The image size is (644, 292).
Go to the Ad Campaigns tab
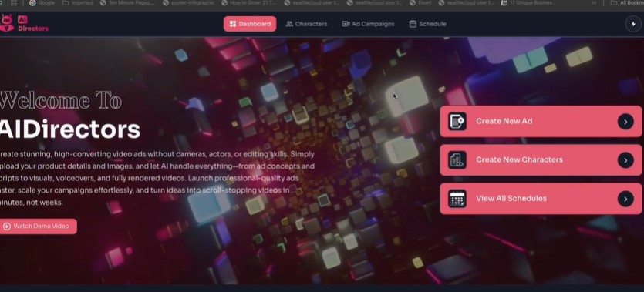tap(368, 24)
